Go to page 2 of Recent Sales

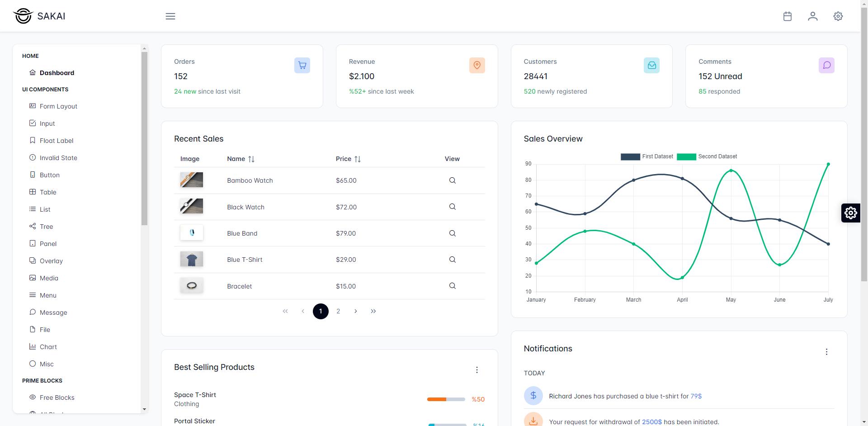click(338, 311)
